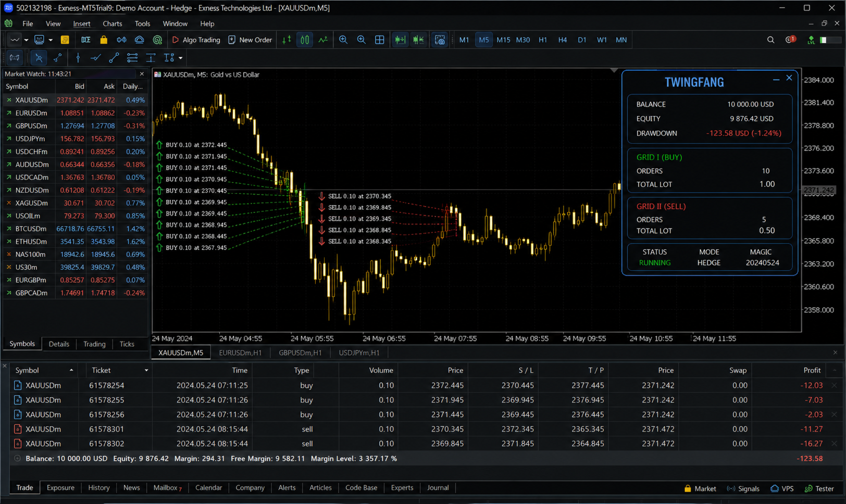This screenshot has width=846, height=504.
Task: Click the New Order button
Action: pos(250,40)
